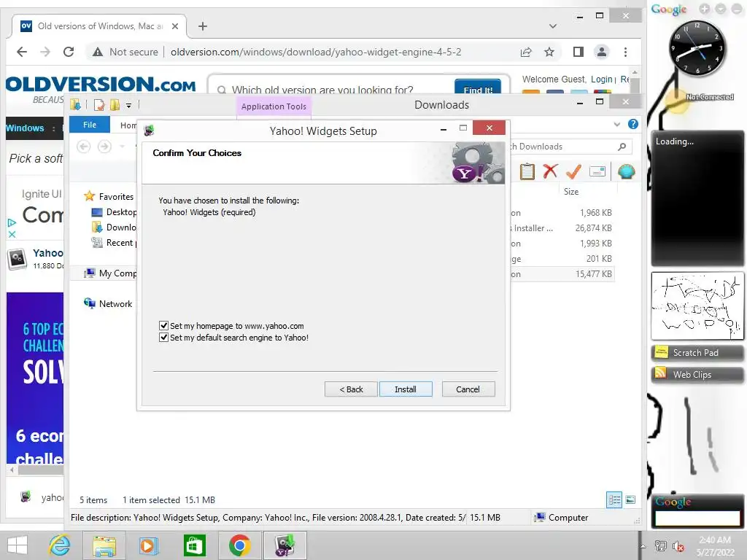
Task: Uncheck Set my homepage to www.yahoo.com
Action: [164, 326]
